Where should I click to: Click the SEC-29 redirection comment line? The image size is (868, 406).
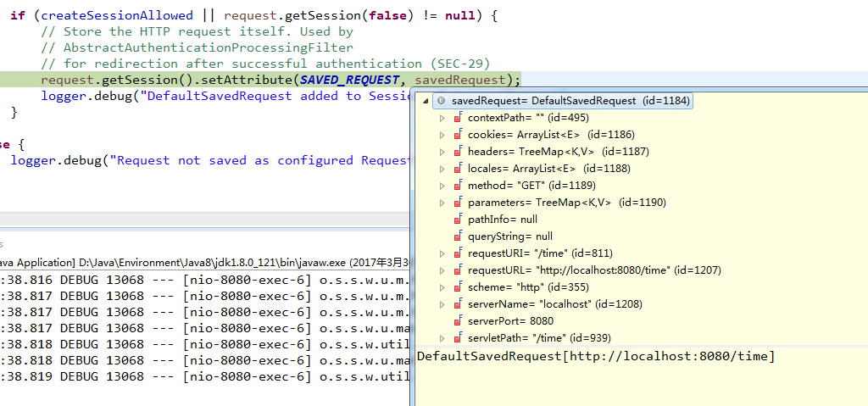(x=265, y=64)
